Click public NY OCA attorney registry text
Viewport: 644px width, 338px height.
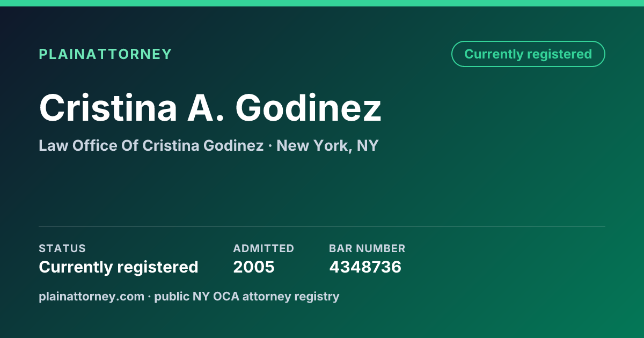pos(247,296)
